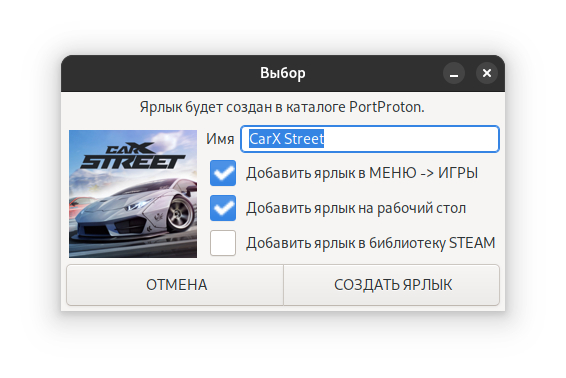The height and width of the screenshot is (378, 566).
Task: Click the silver car in cover image
Action: (x=137, y=210)
